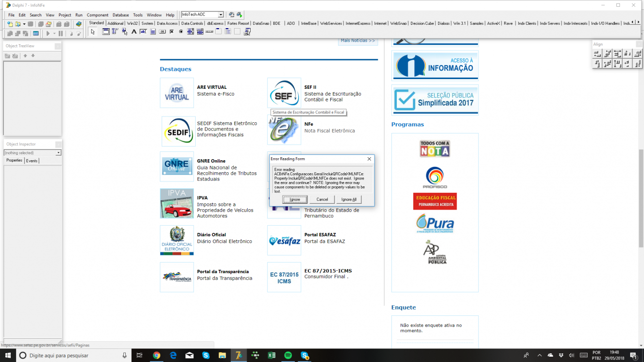This screenshot has width=644, height=362.
Task: Switch to the Fortes Report palette tab
Action: [238, 23]
